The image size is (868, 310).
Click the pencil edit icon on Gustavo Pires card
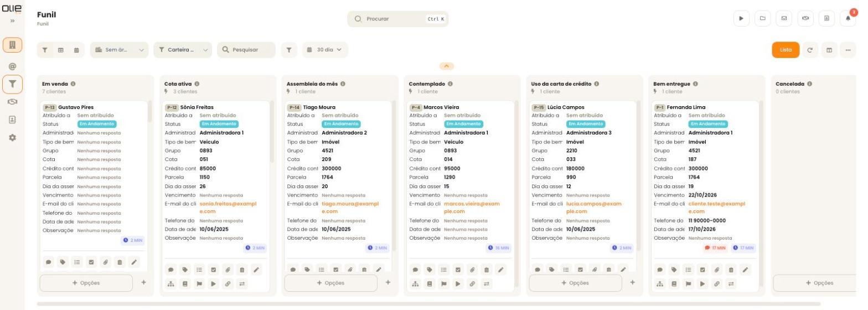(x=133, y=262)
